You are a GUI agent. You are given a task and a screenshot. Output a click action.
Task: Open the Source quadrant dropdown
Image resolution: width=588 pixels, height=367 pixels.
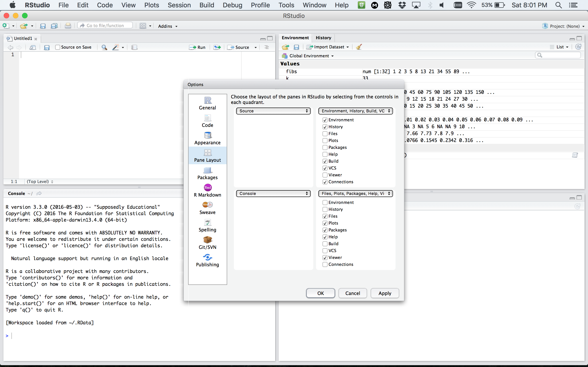coord(273,111)
